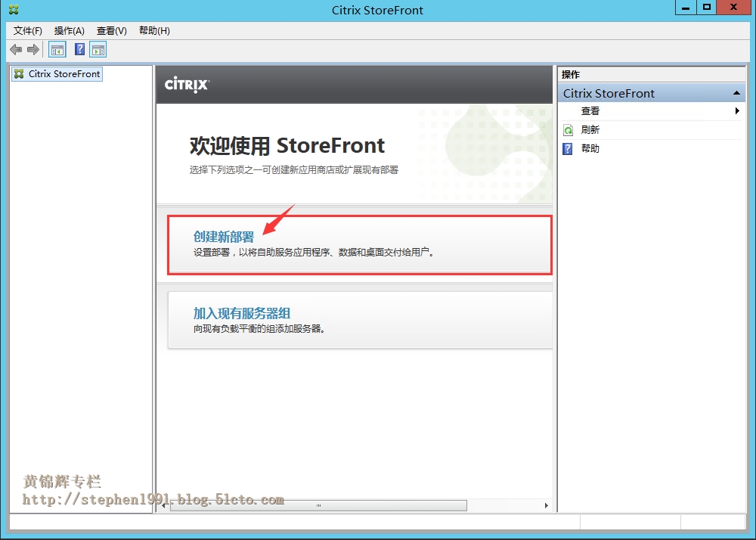Screen dimensions: 756x540
Task: Open the 文件(F) menu
Action: click(28, 31)
